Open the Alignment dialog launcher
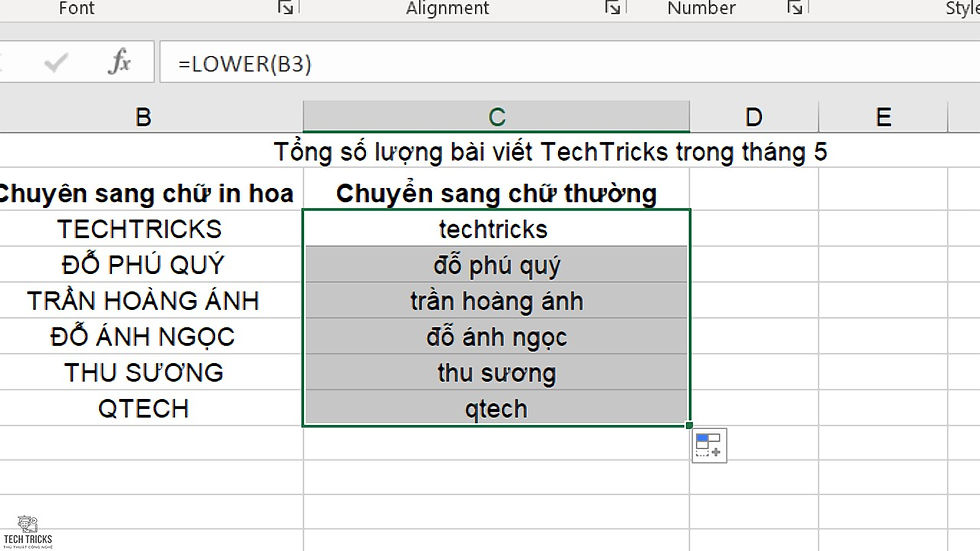The image size is (980, 551). [x=612, y=7]
